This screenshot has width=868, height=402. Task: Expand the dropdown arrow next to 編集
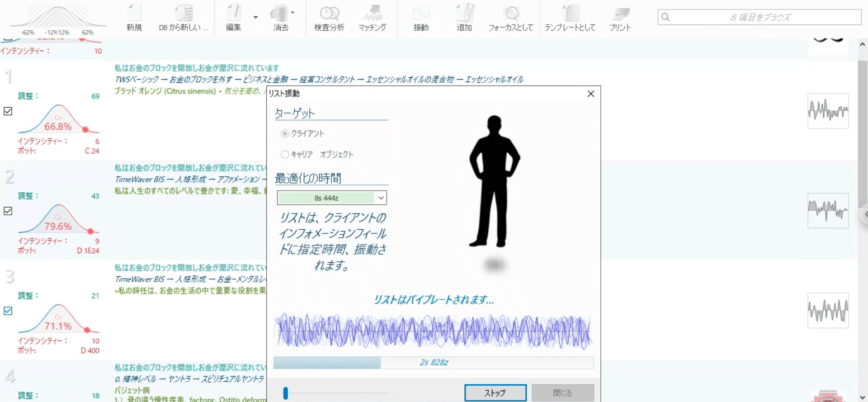point(255,17)
